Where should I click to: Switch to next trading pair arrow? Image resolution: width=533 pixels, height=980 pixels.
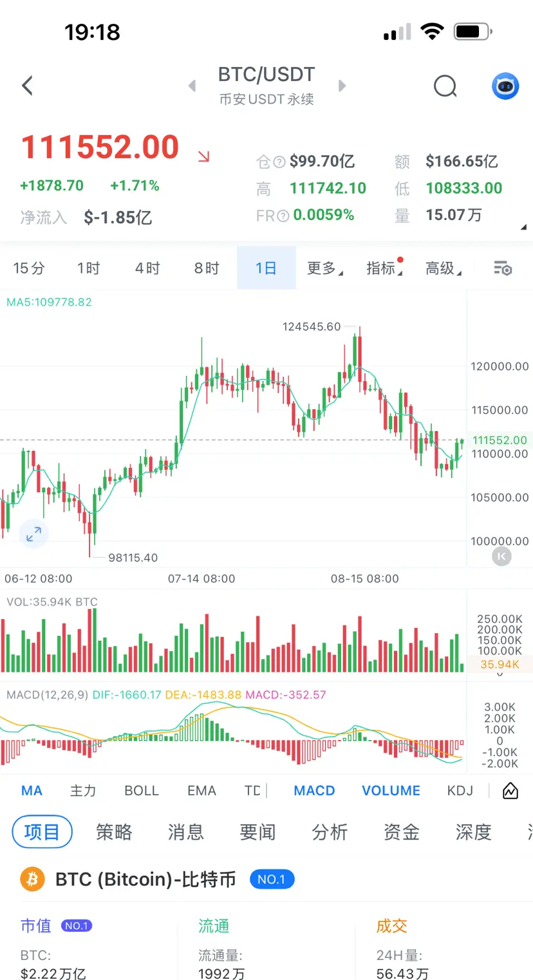pos(342,86)
